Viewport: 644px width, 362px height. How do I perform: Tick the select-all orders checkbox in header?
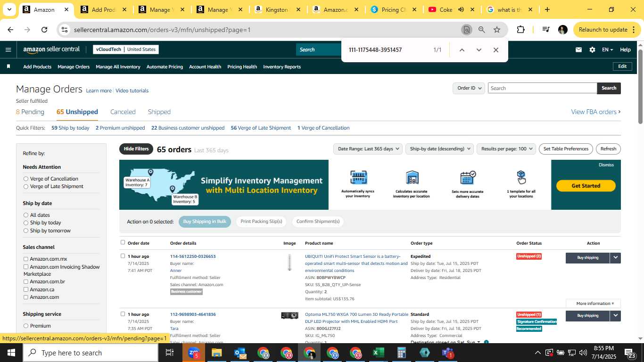point(123,242)
